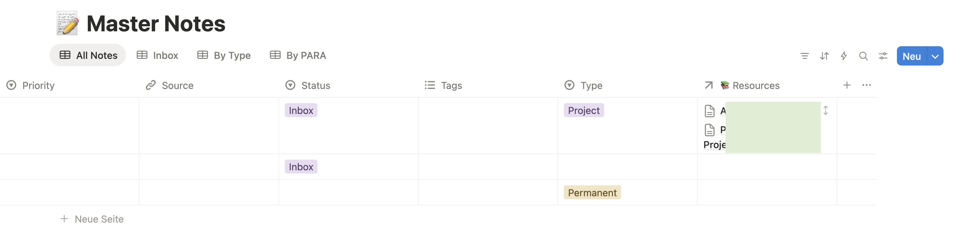
Task: Open the Type column header menu
Action: [591, 85]
